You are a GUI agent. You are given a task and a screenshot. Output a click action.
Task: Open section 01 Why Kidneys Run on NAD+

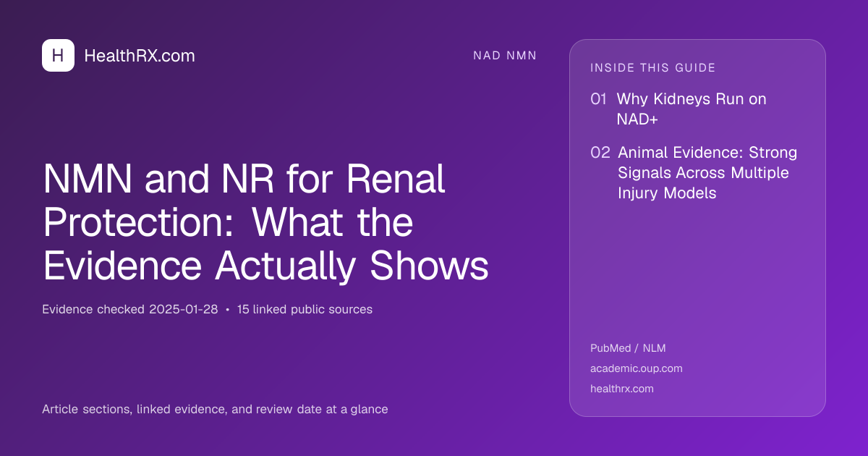coord(678,109)
